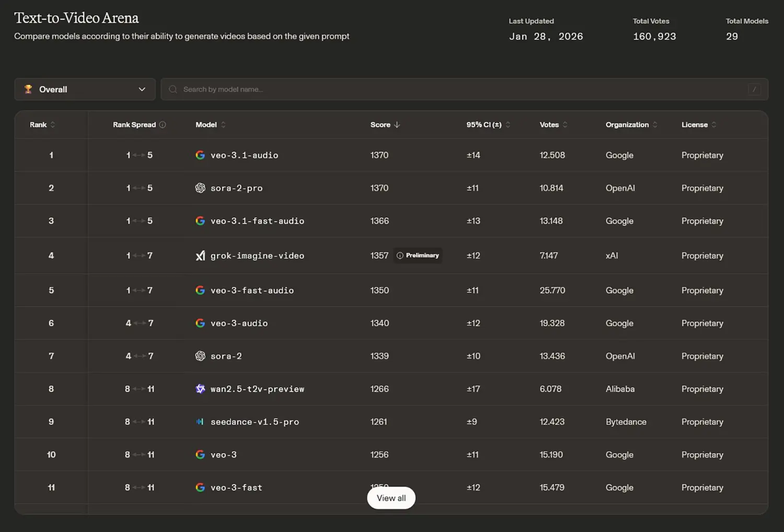This screenshot has height=532, width=784.
Task: Click the info icon next to Rank Spread
Action: coord(163,125)
